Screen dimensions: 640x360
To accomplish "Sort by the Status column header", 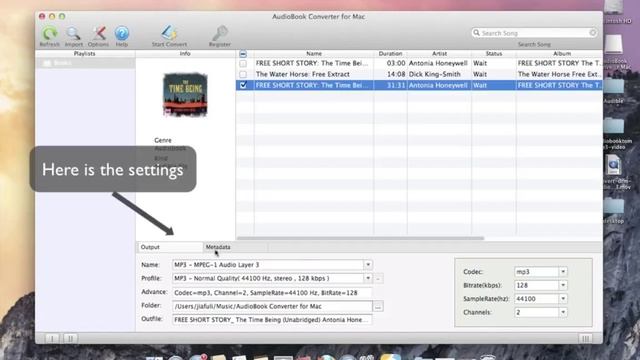I will coord(493,53).
